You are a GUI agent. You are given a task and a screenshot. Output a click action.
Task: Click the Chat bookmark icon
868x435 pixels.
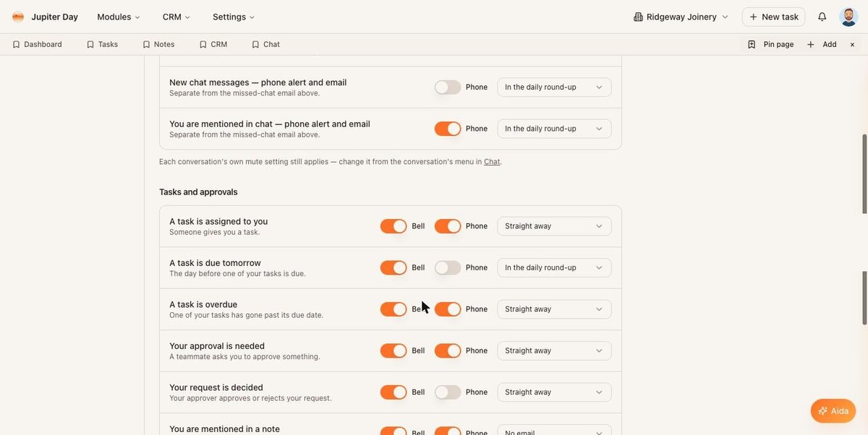pyautogui.click(x=255, y=44)
